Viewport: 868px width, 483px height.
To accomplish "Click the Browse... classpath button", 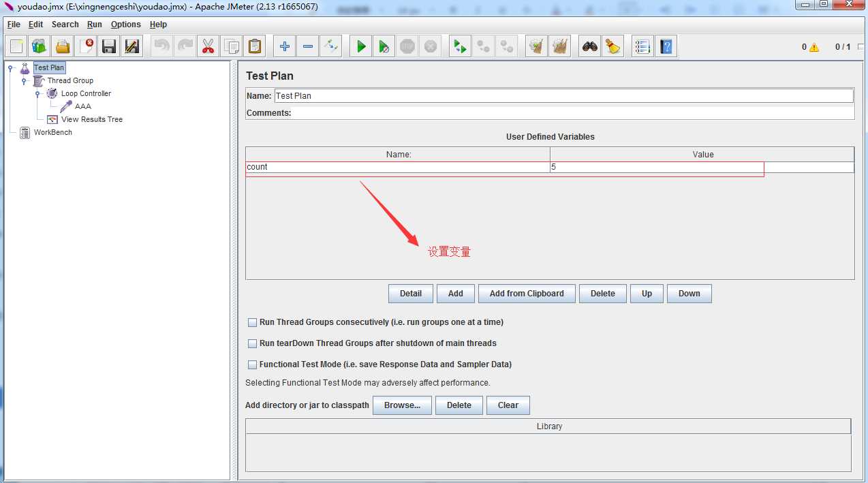I will tap(402, 405).
